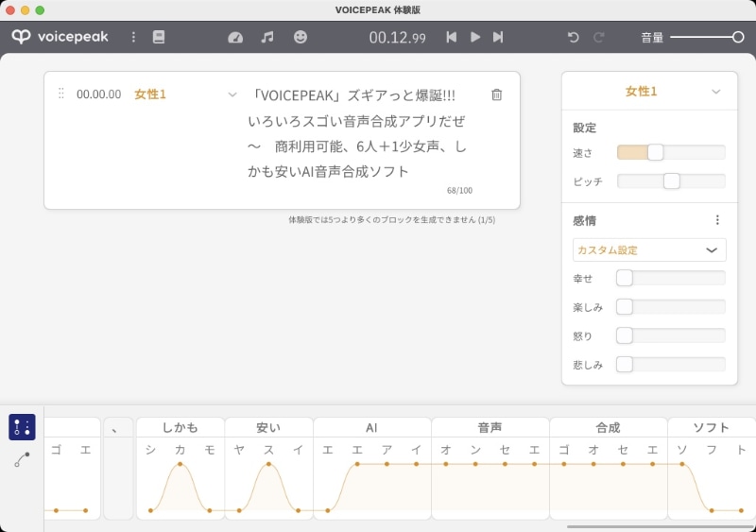The height and width of the screenshot is (532, 756).
Task: Click the block drag handle dots
Action: click(61, 94)
